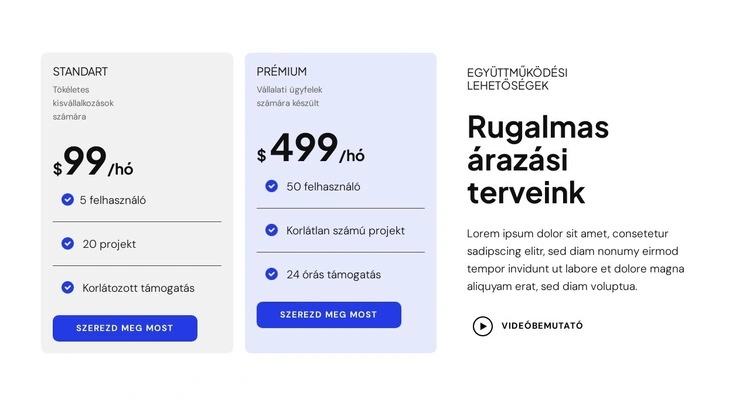Open the VIDEÓBEMUTATÓ link

tap(541, 326)
